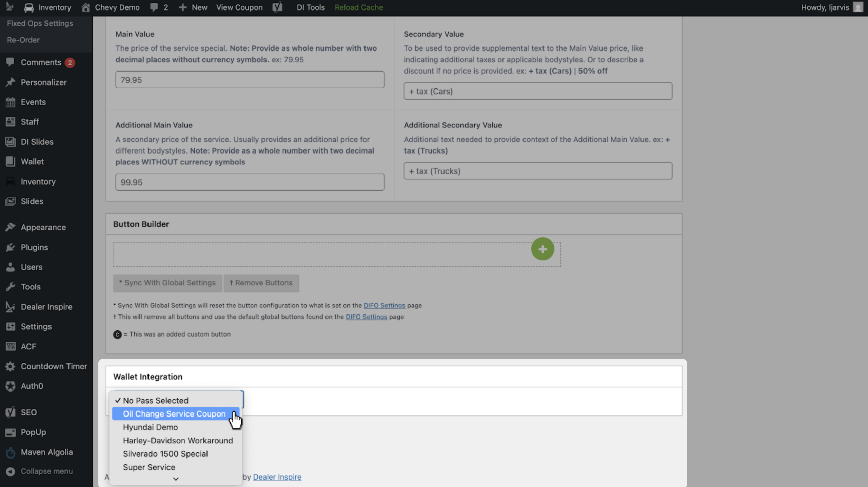Click the Staff icon in sidebar
Screen dimensions: 868x487
[x=10, y=122]
